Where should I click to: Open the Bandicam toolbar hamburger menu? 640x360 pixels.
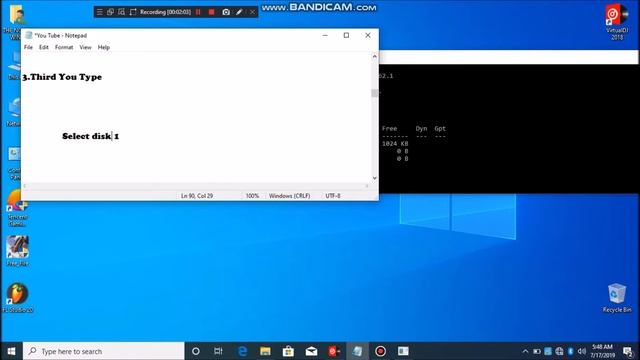(100, 12)
